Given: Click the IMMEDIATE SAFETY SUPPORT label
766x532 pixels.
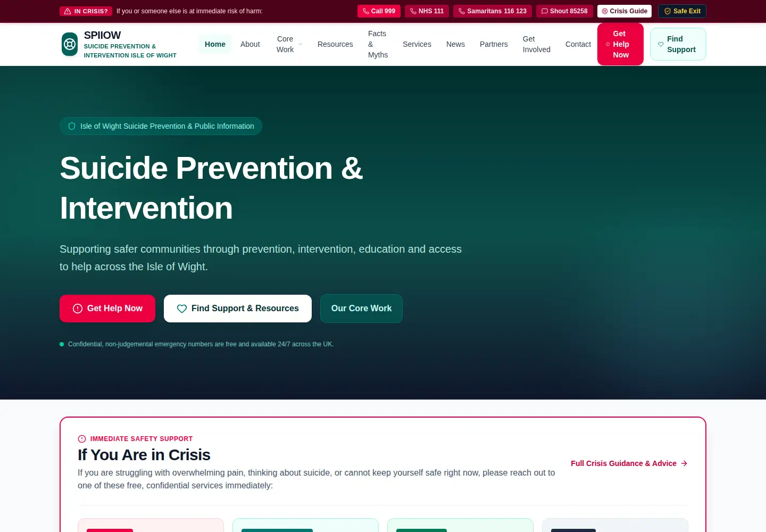Looking at the screenshot, I should pos(141,439).
